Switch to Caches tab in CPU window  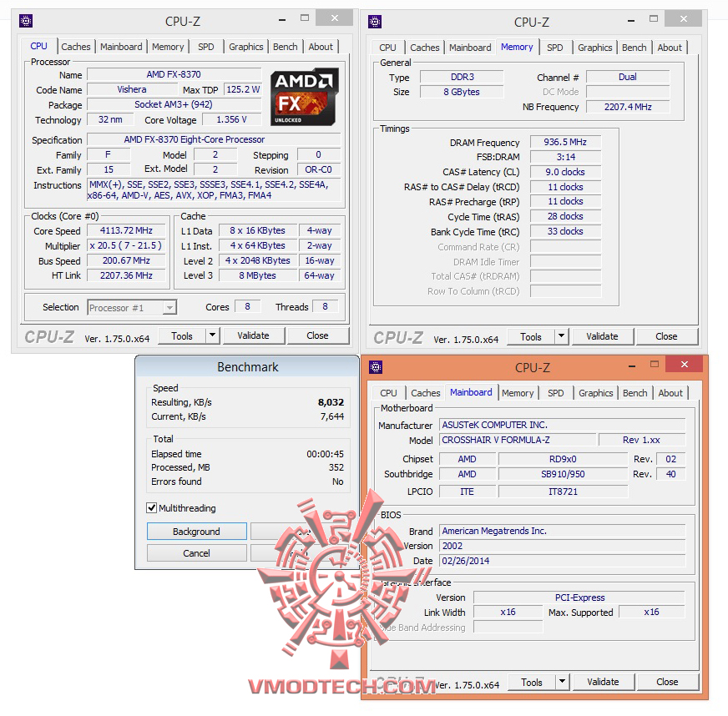[76, 47]
